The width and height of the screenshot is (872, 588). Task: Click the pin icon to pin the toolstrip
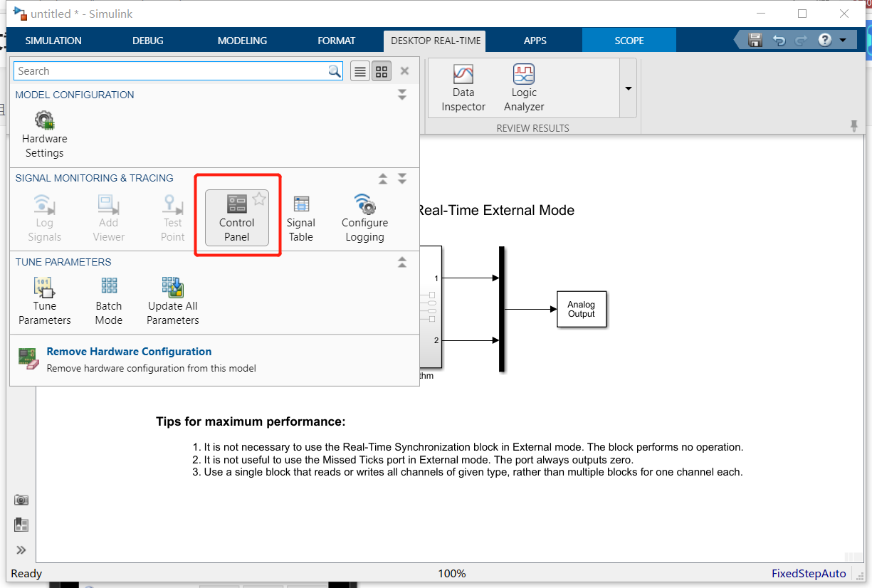[854, 126]
